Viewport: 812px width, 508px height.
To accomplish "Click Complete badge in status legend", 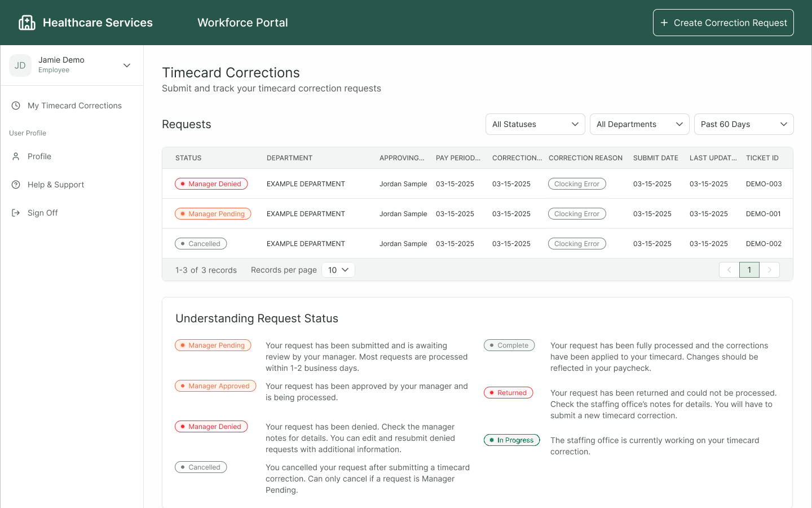I will click(x=509, y=345).
